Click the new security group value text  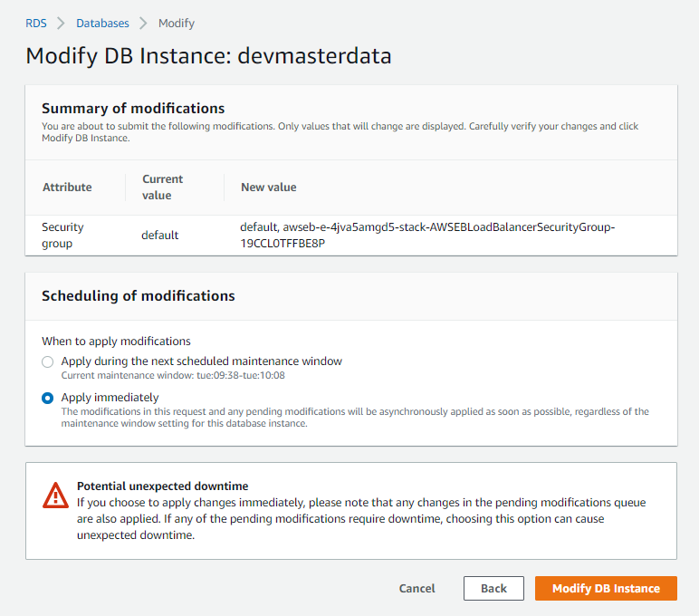click(x=427, y=235)
